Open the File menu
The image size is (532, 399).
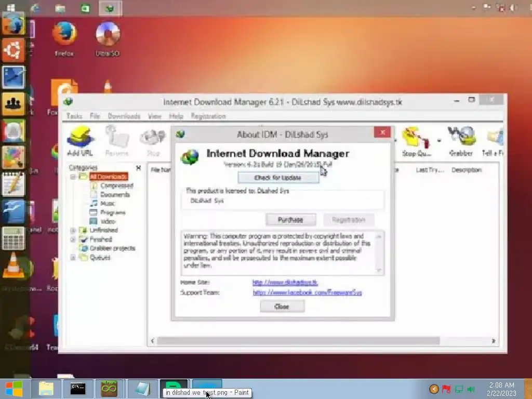click(95, 116)
